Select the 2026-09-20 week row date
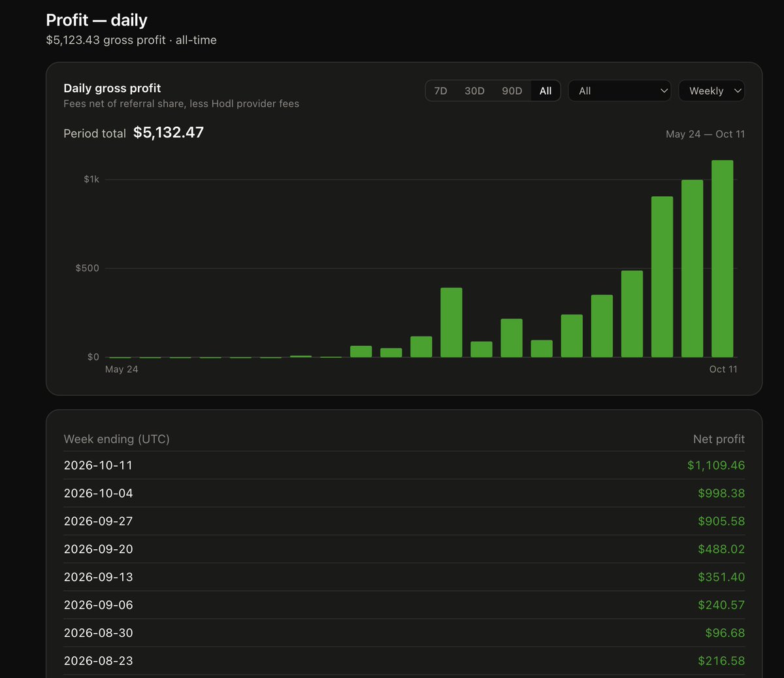The width and height of the screenshot is (784, 678). [98, 549]
